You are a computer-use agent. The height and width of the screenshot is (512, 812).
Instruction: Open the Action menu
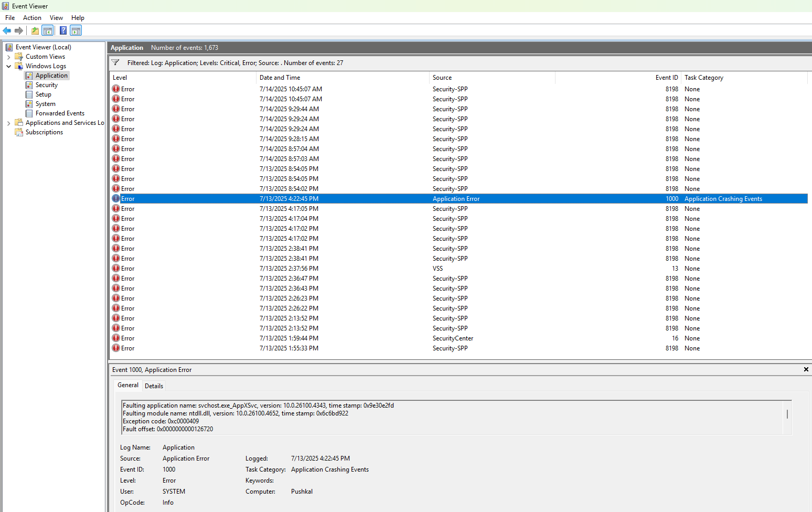[32, 18]
